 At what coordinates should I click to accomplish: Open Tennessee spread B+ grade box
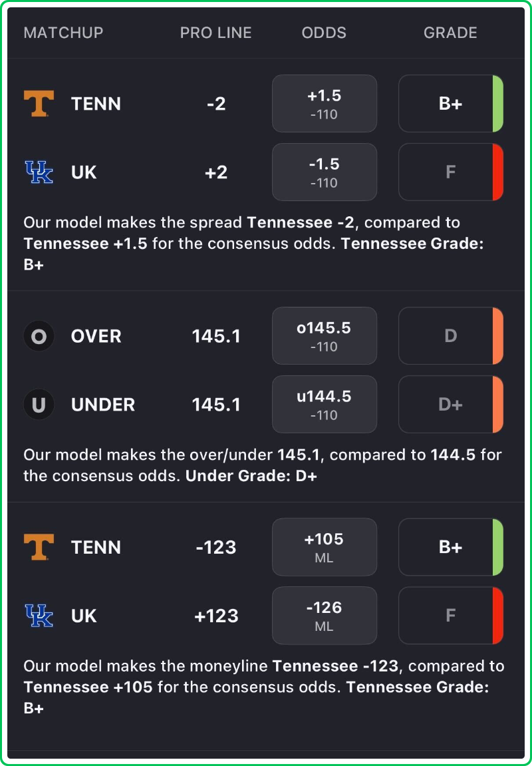450,104
